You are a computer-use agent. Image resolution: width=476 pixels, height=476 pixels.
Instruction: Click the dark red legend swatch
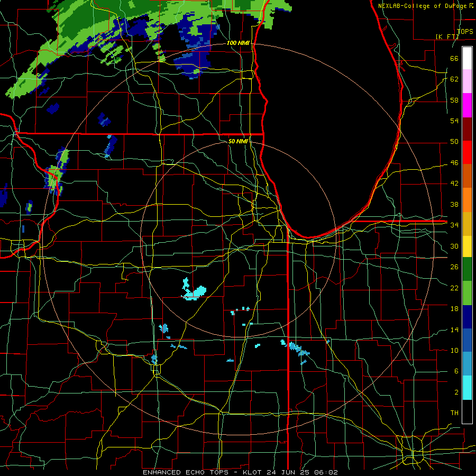click(467, 129)
